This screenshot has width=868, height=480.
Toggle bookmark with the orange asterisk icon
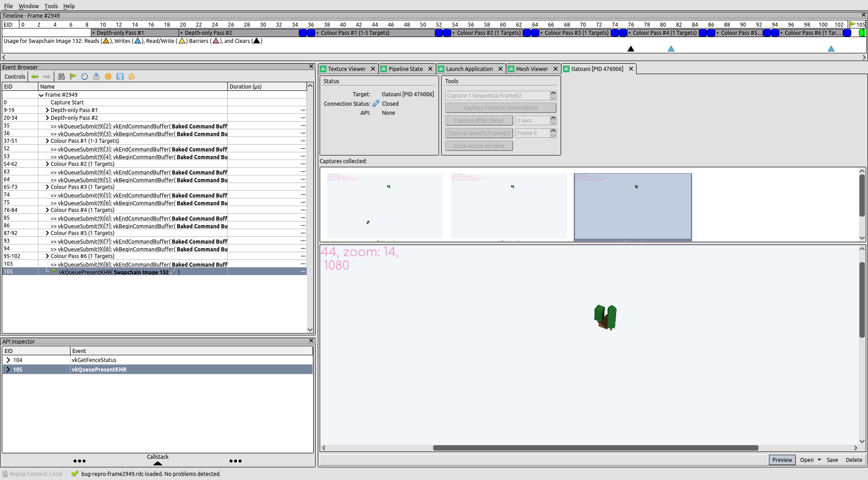(108, 77)
